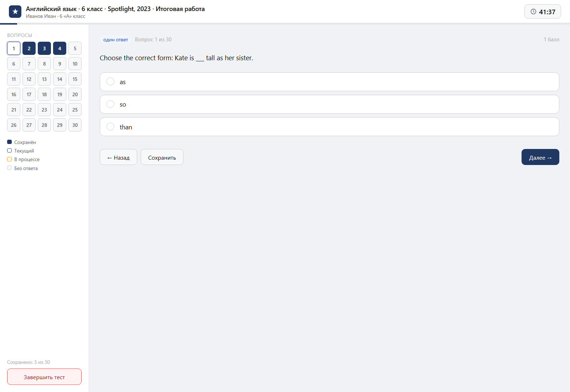Select the answer option "as"
Screen dimensions: 570x392
click(x=329, y=82)
